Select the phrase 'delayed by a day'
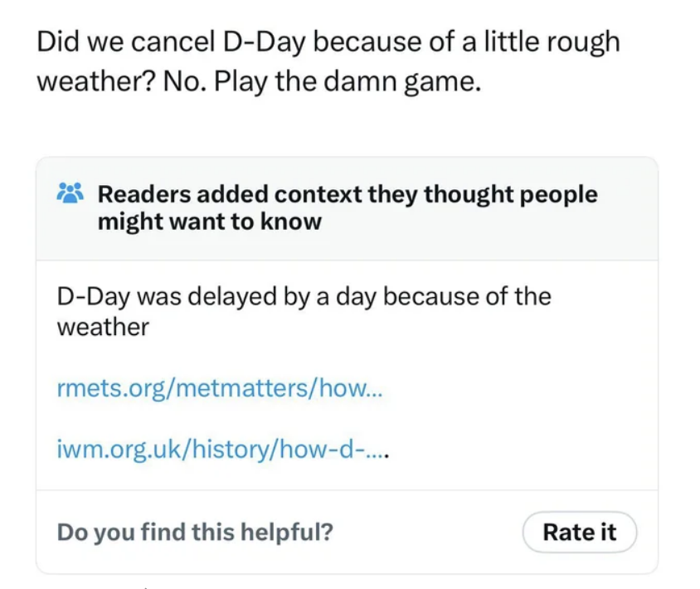 (286, 296)
